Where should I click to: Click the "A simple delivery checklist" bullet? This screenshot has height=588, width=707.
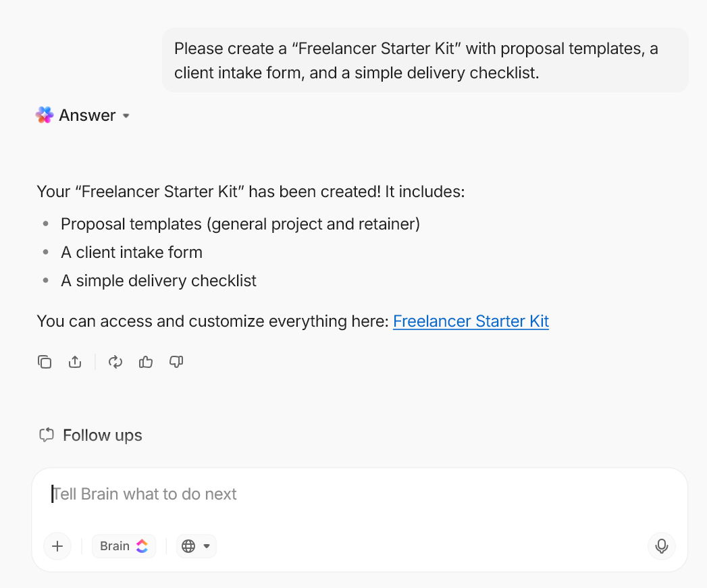pyautogui.click(x=159, y=281)
